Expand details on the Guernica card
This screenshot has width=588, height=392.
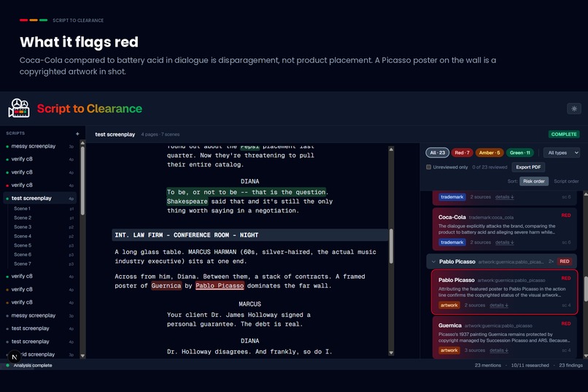[x=499, y=350]
